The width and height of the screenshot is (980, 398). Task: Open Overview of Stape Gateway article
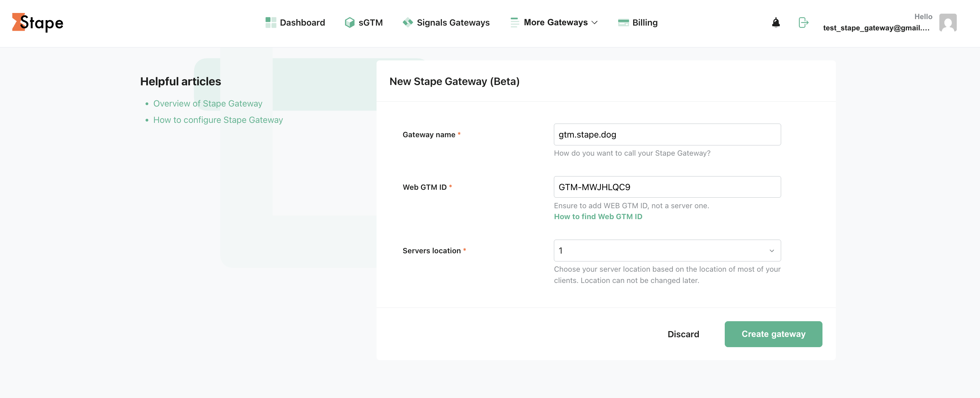[x=208, y=103]
